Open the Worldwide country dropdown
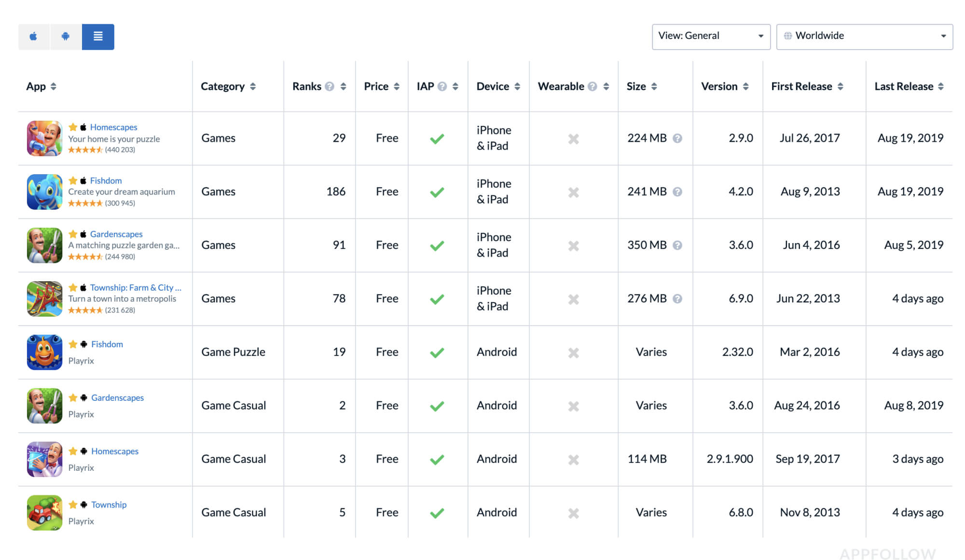 [865, 36]
